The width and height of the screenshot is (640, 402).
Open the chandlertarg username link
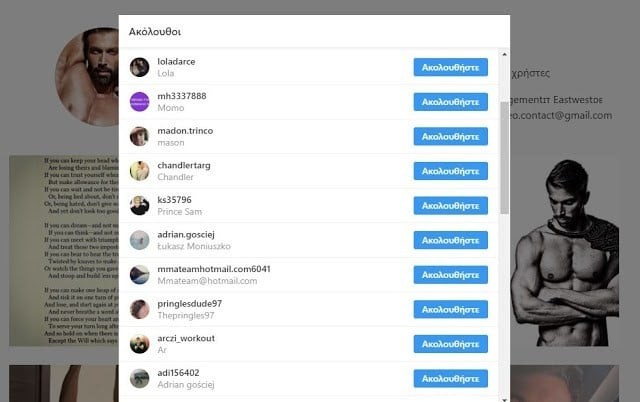pyautogui.click(x=184, y=165)
